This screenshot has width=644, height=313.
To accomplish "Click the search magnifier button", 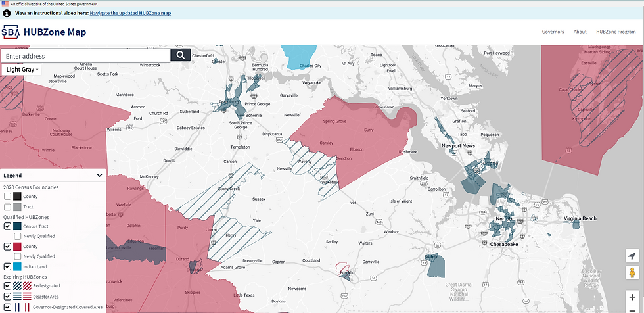I will [180, 55].
